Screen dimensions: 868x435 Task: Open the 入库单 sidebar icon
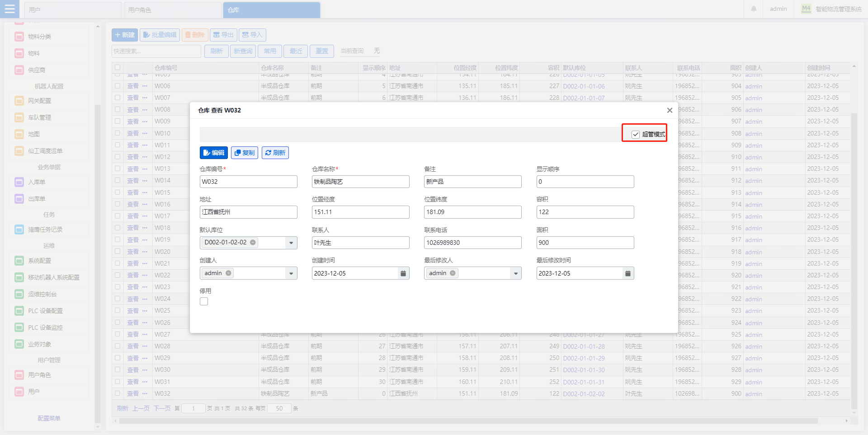pyautogui.click(x=19, y=182)
